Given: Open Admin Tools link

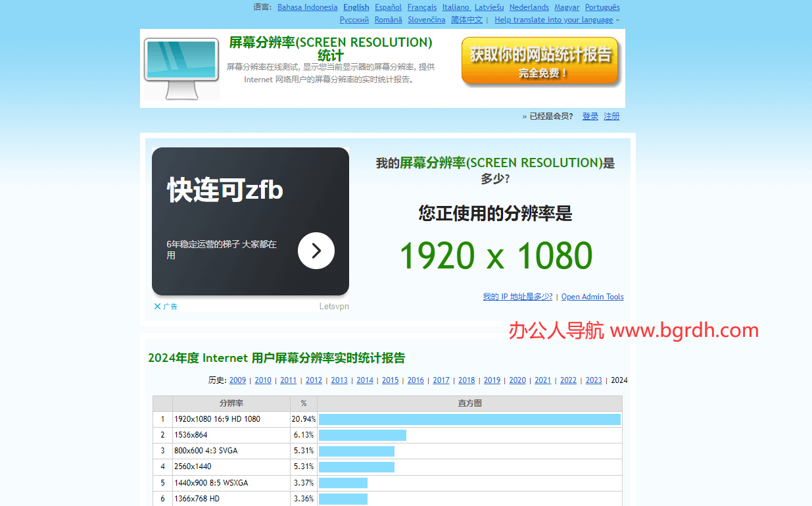Looking at the screenshot, I should click(592, 297).
